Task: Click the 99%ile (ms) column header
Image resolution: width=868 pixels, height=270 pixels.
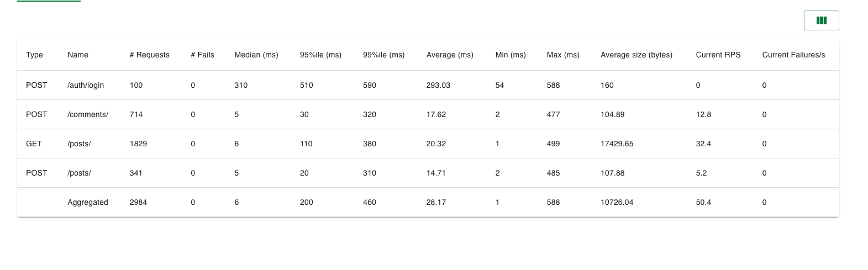Action: (x=383, y=55)
